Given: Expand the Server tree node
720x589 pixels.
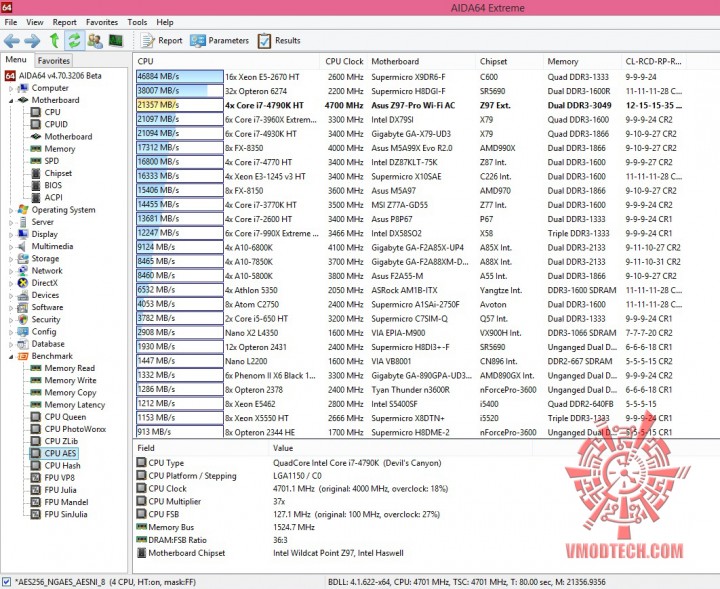Looking at the screenshot, I should 11,222.
